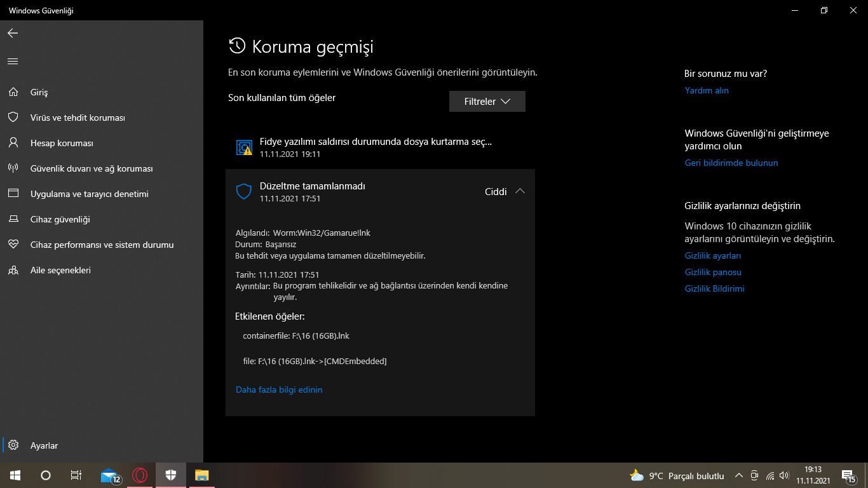This screenshot has height=488, width=868.
Task: Click the Daha fazla bilgi edinin link
Action: [x=279, y=390]
